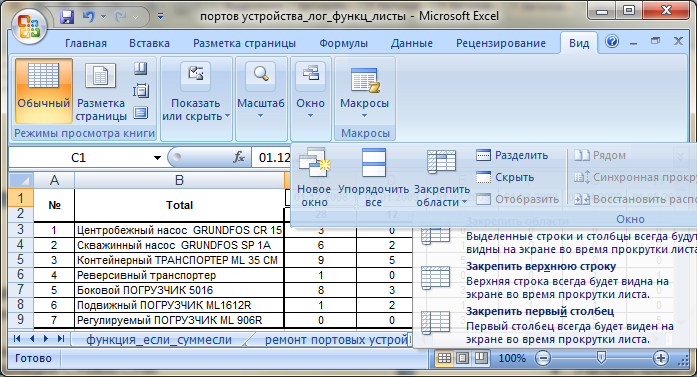Zoom out with minus button
Screen dimensions: 697x377
543,358
